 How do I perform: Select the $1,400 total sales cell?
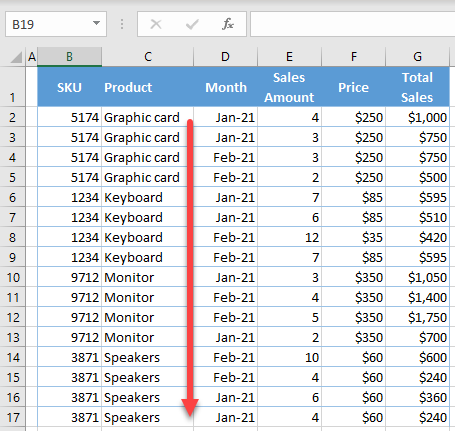pyautogui.click(x=417, y=297)
